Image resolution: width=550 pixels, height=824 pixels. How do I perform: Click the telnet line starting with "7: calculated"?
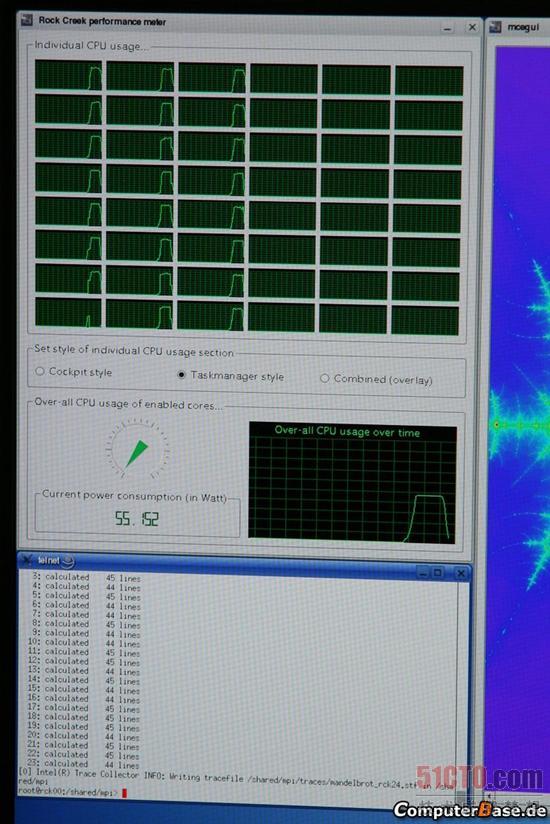(x=86, y=614)
